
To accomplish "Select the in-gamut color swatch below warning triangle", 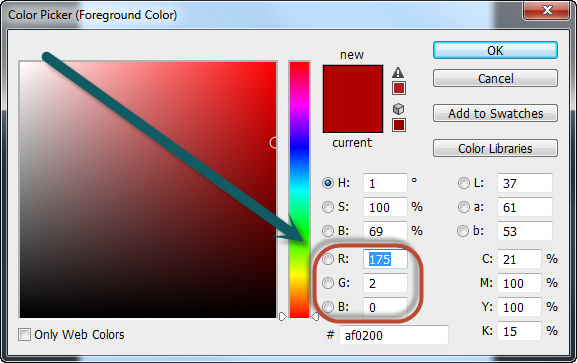I will tap(399, 88).
